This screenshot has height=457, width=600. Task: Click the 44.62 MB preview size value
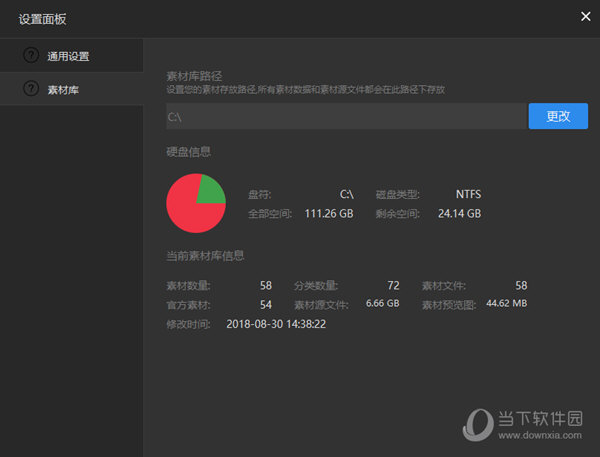[x=506, y=303]
